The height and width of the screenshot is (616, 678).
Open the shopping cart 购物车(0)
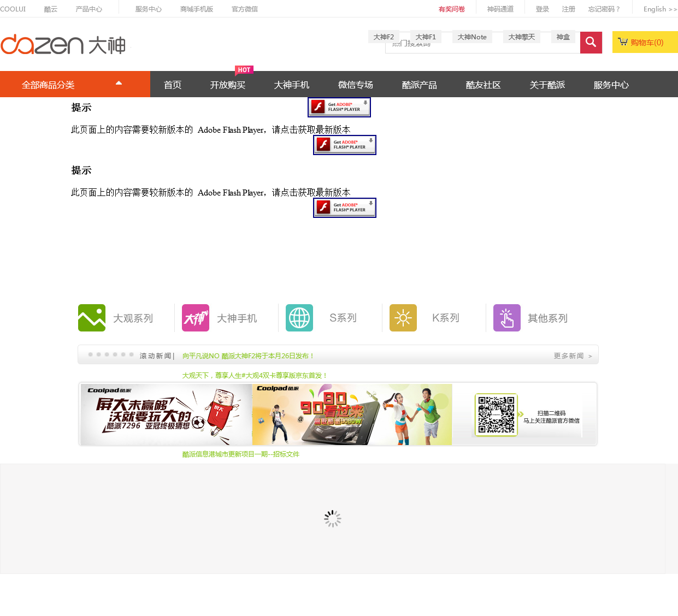pyautogui.click(x=645, y=42)
